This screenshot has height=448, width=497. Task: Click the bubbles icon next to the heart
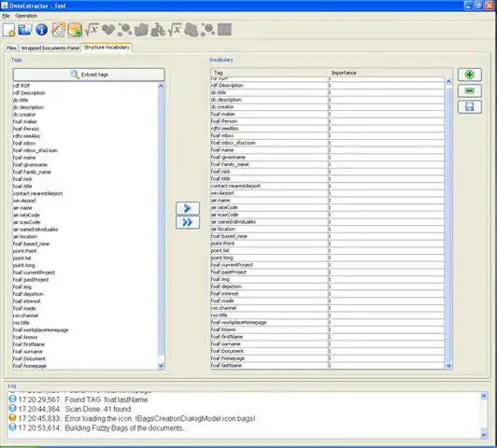pyautogui.click(x=125, y=30)
